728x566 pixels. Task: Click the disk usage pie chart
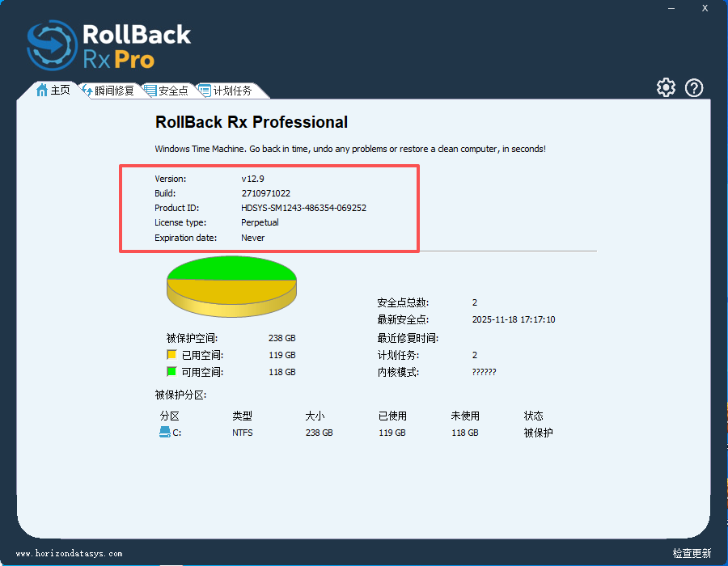(x=231, y=285)
